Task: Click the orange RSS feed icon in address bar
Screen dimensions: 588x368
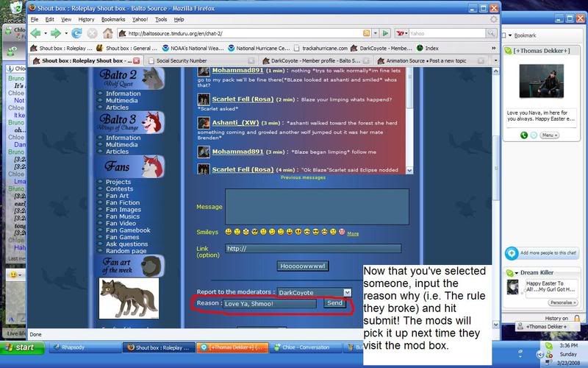Action: [x=366, y=33]
